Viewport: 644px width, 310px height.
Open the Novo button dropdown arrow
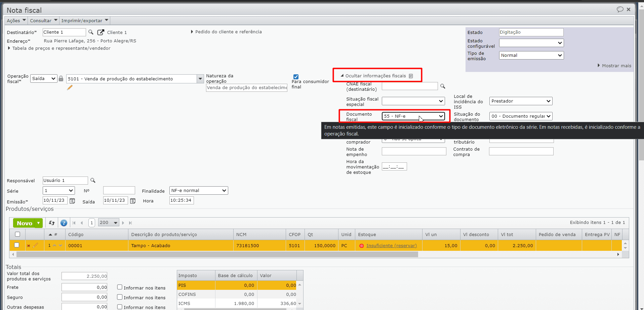click(x=39, y=223)
